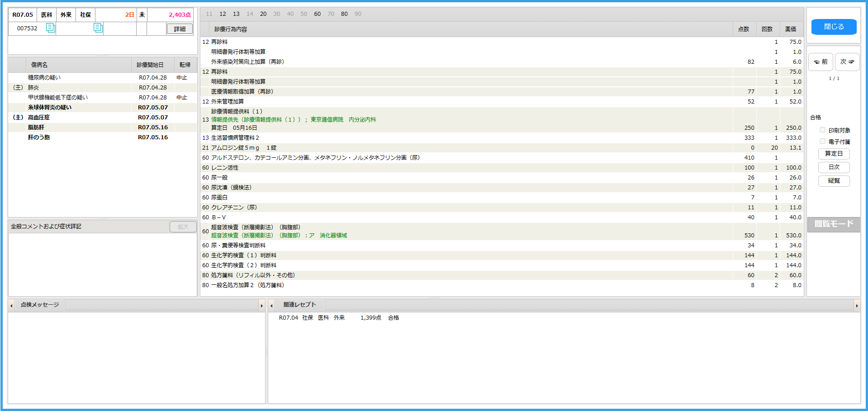The image size is (868, 411).
Task: Click 転帰 column header
Action: [185, 65]
